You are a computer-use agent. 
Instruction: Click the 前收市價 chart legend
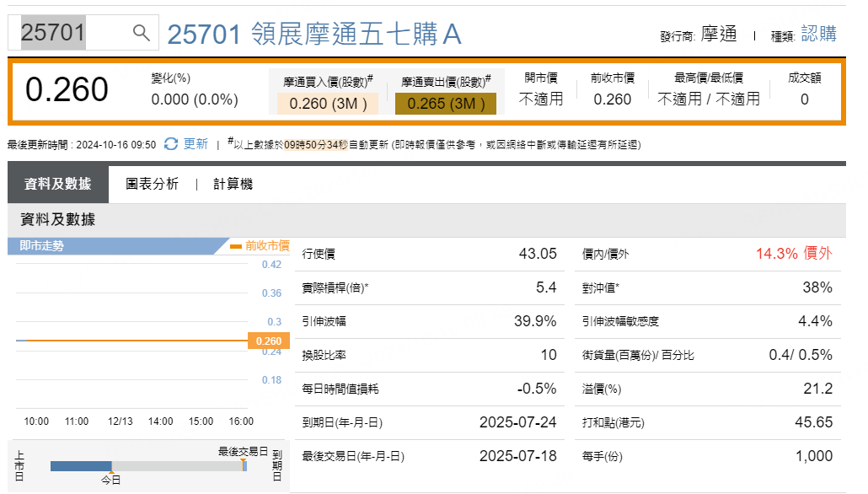[x=260, y=245]
